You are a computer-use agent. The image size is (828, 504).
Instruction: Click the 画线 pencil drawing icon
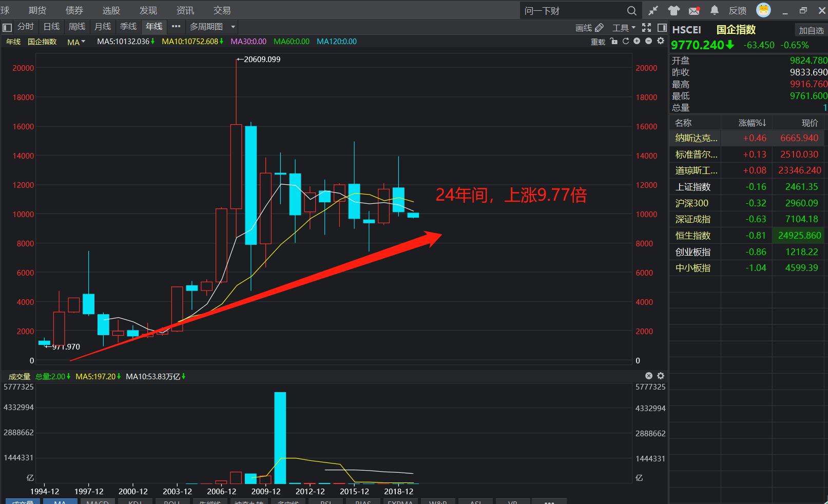tap(599, 28)
